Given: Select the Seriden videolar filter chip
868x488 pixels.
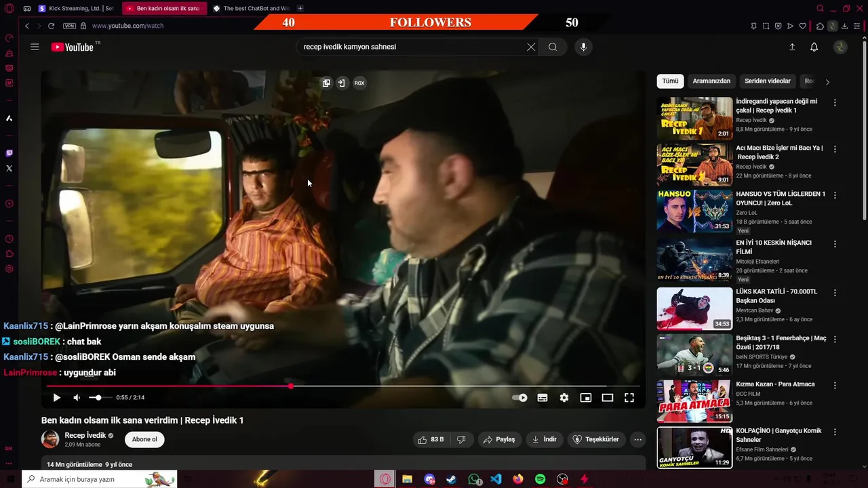Looking at the screenshot, I should point(768,81).
